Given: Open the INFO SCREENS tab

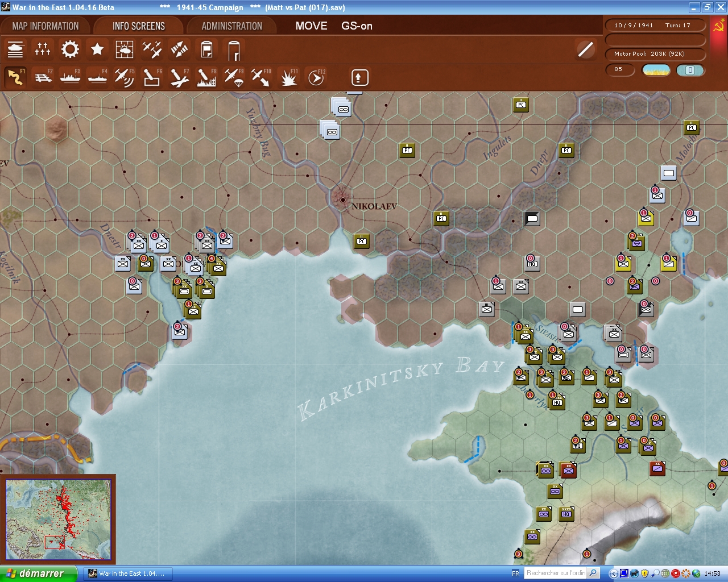Looking at the screenshot, I should (139, 26).
